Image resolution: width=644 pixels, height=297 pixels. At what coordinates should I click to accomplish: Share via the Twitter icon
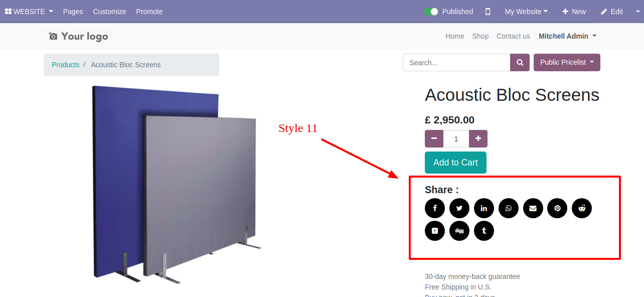[x=459, y=208]
